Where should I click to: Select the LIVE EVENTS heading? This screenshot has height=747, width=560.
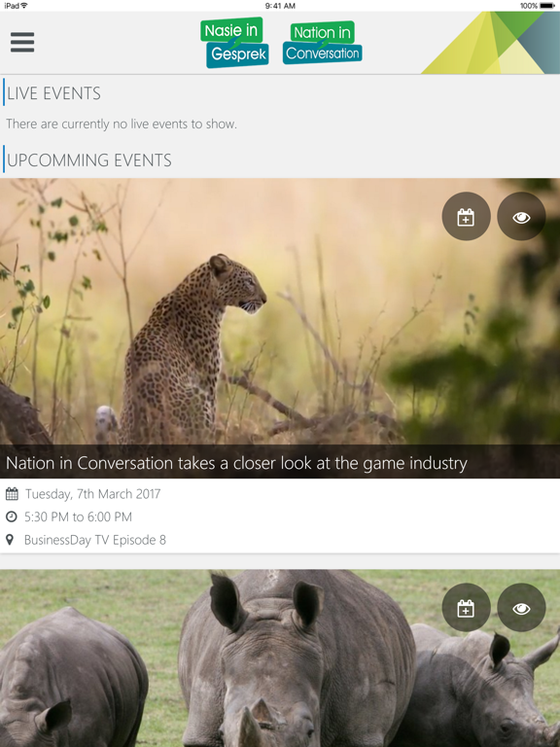pos(53,93)
